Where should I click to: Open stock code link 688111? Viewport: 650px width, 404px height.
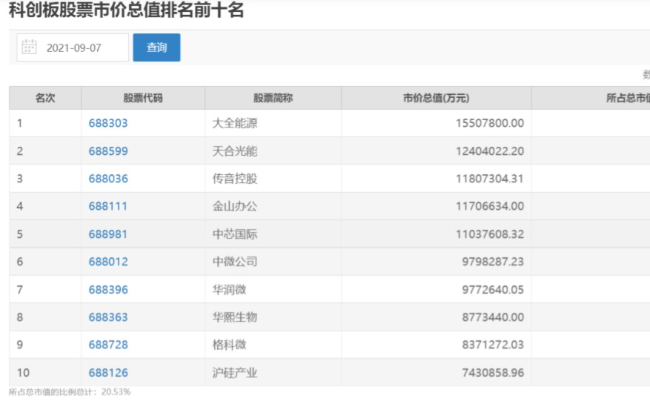pyautogui.click(x=108, y=206)
